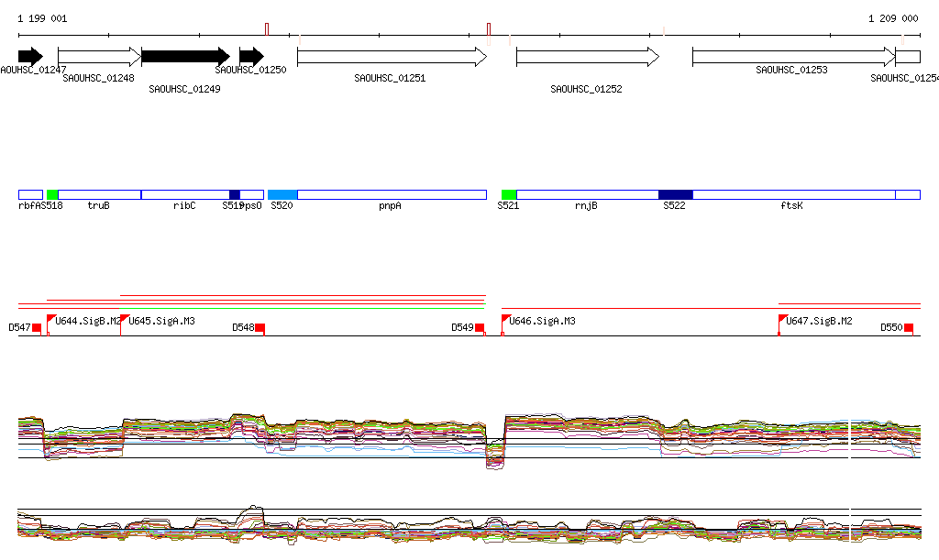The height and width of the screenshot is (560, 939).
Task: Click the U646.SigA.M3 red promoter flag
Action: click(505, 319)
